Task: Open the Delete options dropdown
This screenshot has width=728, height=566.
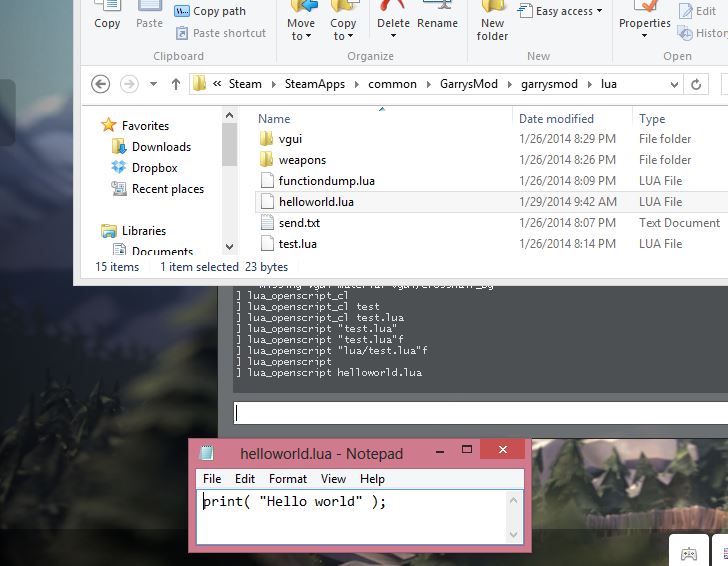Action: pyautogui.click(x=393, y=36)
